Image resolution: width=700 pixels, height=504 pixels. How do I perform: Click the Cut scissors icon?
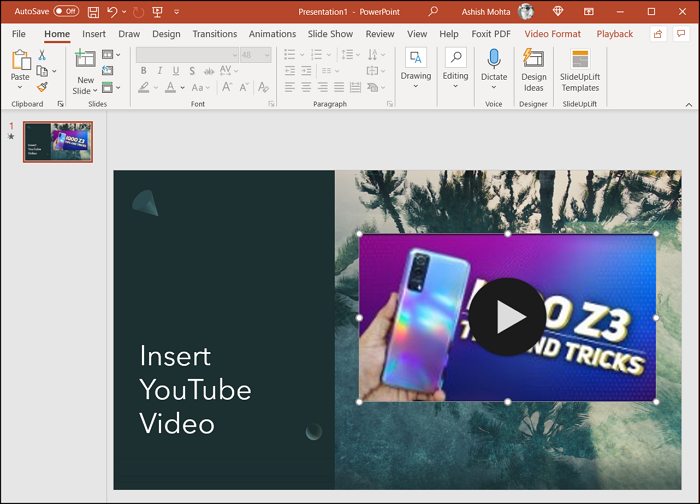tap(42, 55)
